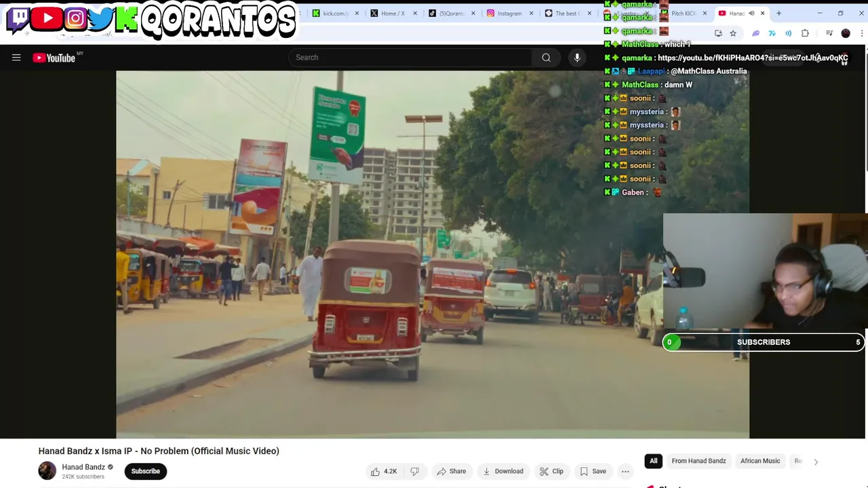Click MathClass 'damn W' chat message

click(x=648, y=85)
